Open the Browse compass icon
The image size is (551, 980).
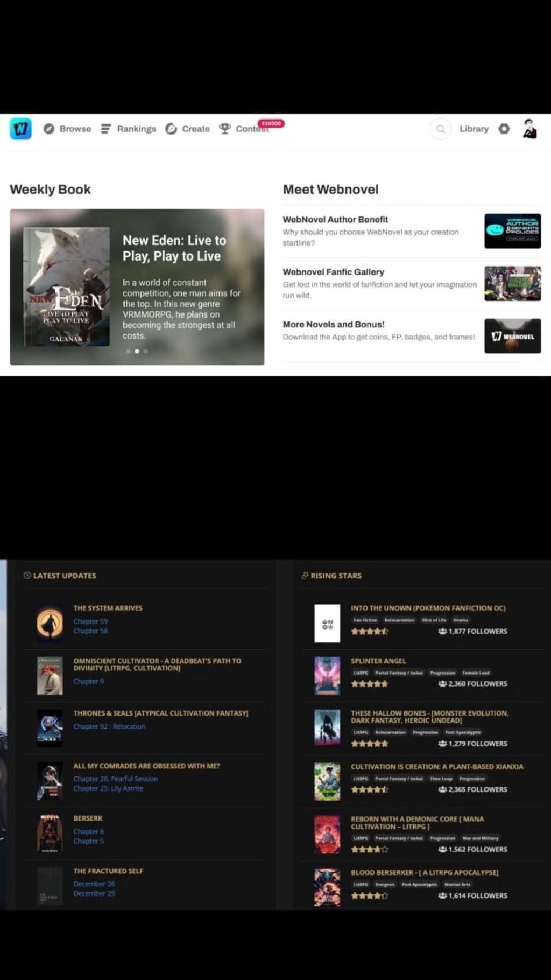[49, 129]
